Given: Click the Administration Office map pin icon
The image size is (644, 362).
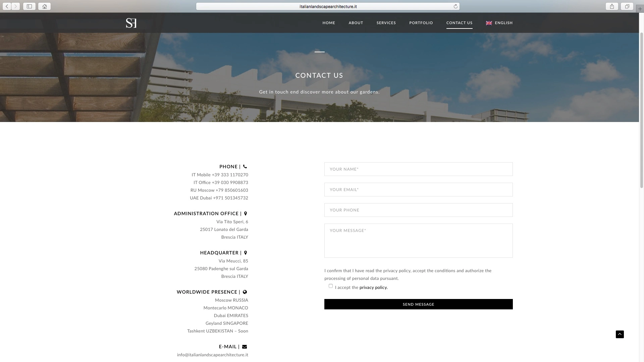Looking at the screenshot, I should click(x=246, y=214).
